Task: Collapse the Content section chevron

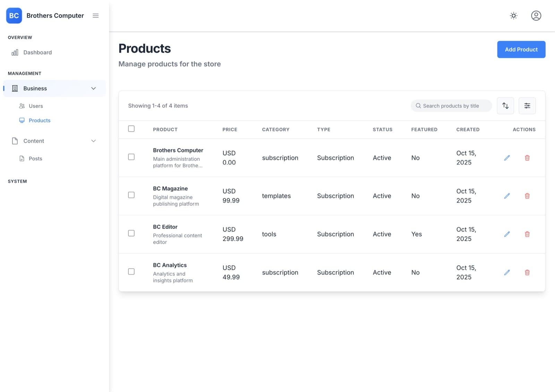Action: tap(93, 141)
